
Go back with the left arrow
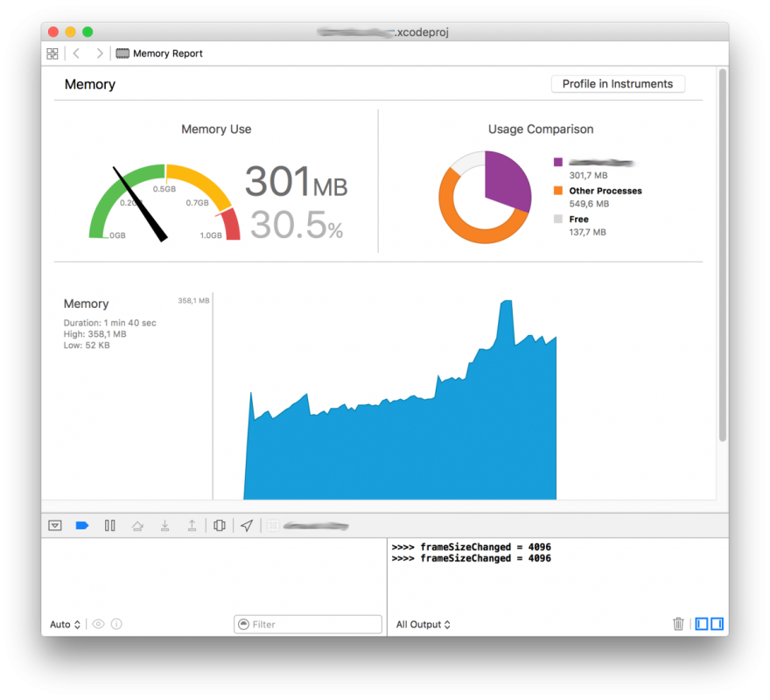pyautogui.click(x=77, y=53)
